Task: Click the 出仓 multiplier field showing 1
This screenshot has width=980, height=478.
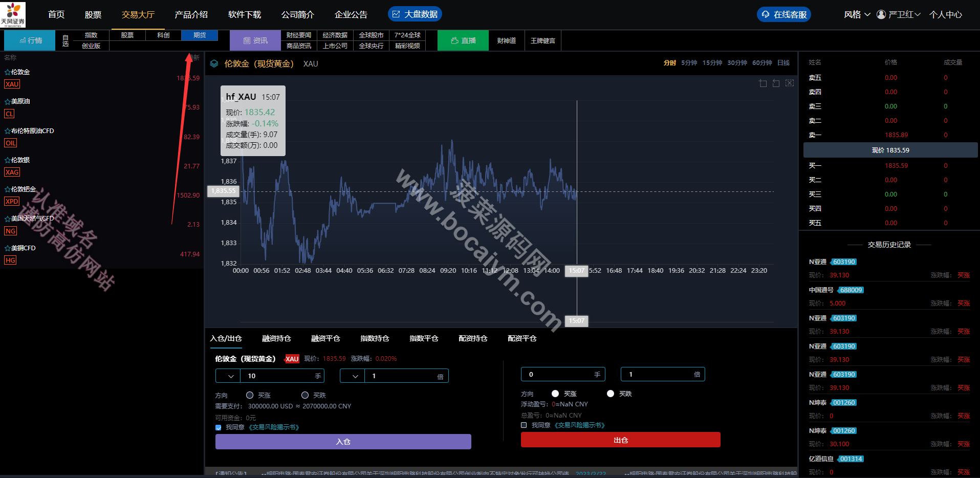Action: pos(663,375)
